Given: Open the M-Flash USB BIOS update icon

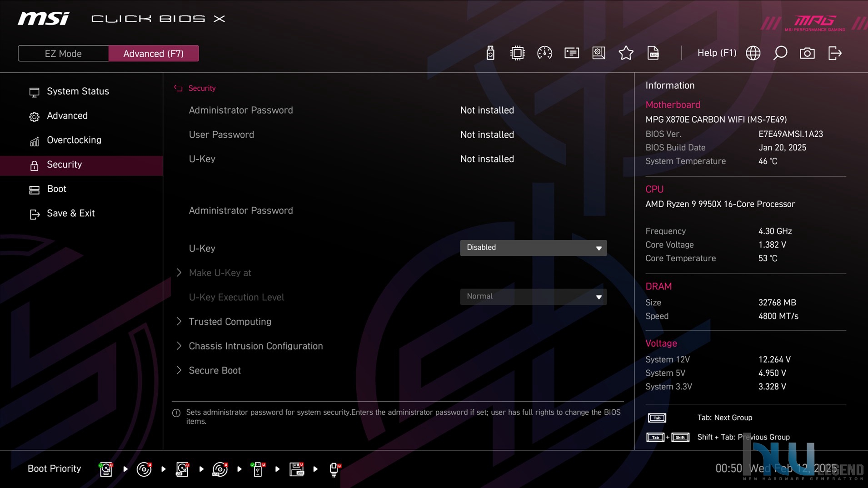Looking at the screenshot, I should [x=490, y=53].
